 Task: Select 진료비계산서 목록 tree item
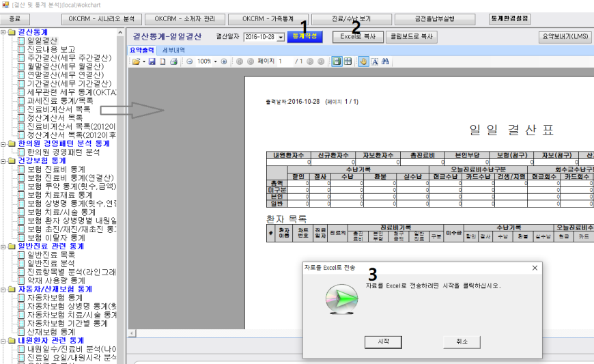click(59, 109)
